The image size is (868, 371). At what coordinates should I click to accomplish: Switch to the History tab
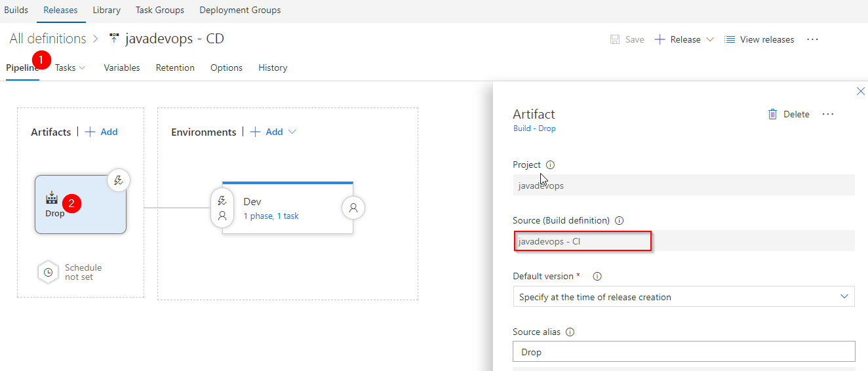[x=273, y=68]
